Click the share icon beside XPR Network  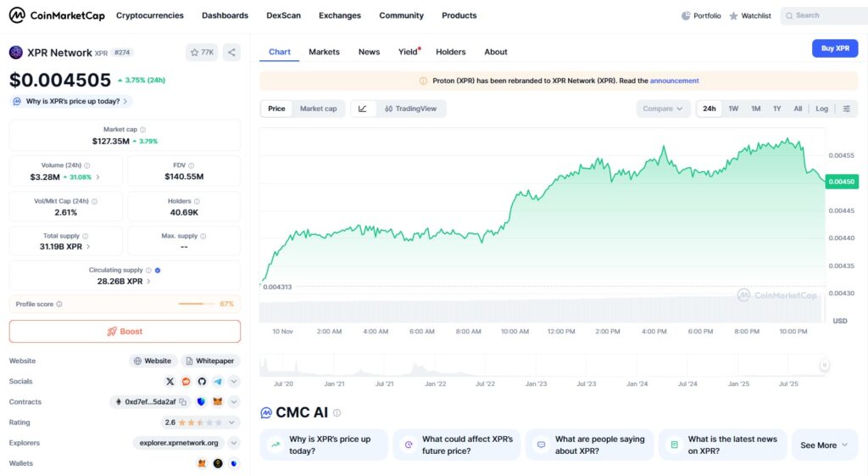(232, 53)
